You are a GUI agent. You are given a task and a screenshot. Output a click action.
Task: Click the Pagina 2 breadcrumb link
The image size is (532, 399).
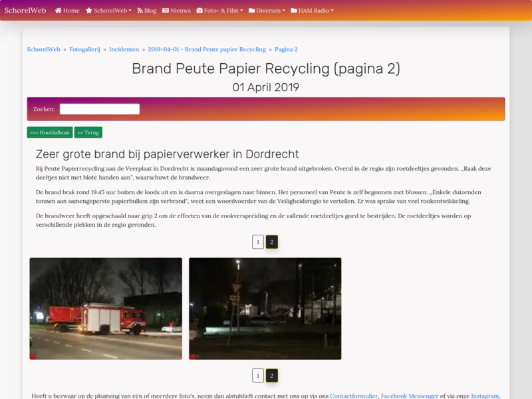[x=286, y=49]
